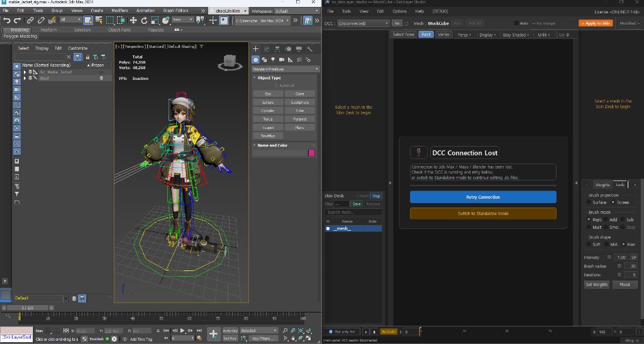Open the Create command panel plus tab

(x=255, y=49)
